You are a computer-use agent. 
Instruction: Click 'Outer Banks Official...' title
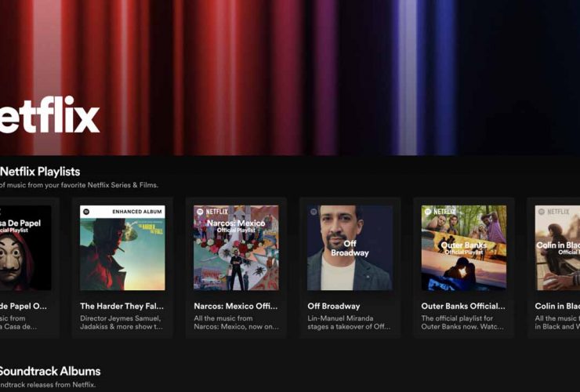point(463,306)
